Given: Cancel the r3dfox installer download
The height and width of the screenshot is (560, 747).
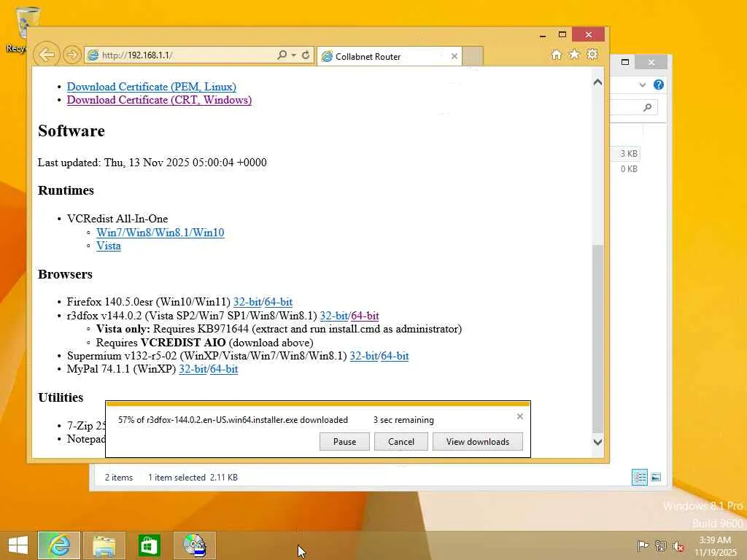Looking at the screenshot, I should click(401, 441).
